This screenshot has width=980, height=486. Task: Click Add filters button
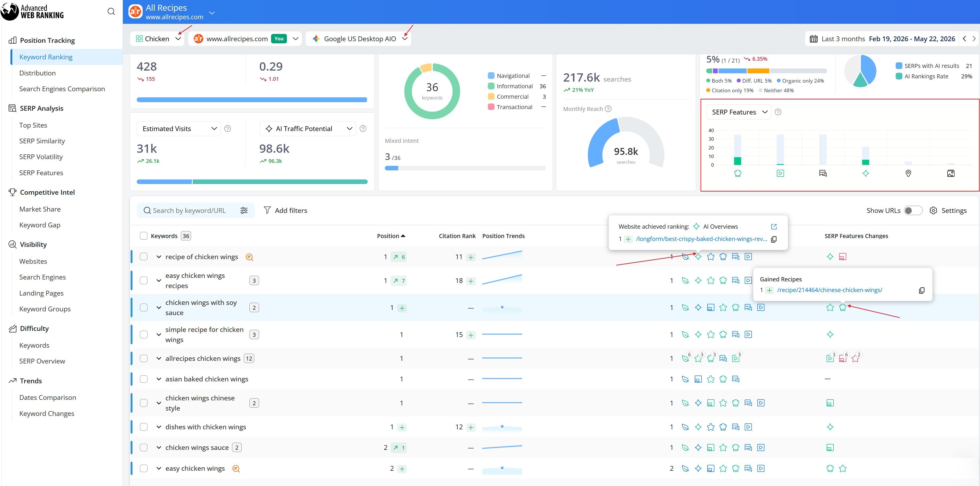click(285, 210)
